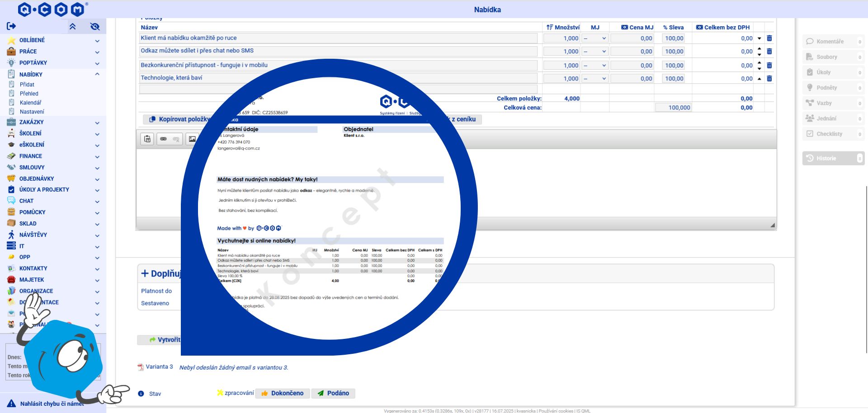This screenshot has height=413, width=868.
Task: Click the Dokončeno status button
Action: 283,393
